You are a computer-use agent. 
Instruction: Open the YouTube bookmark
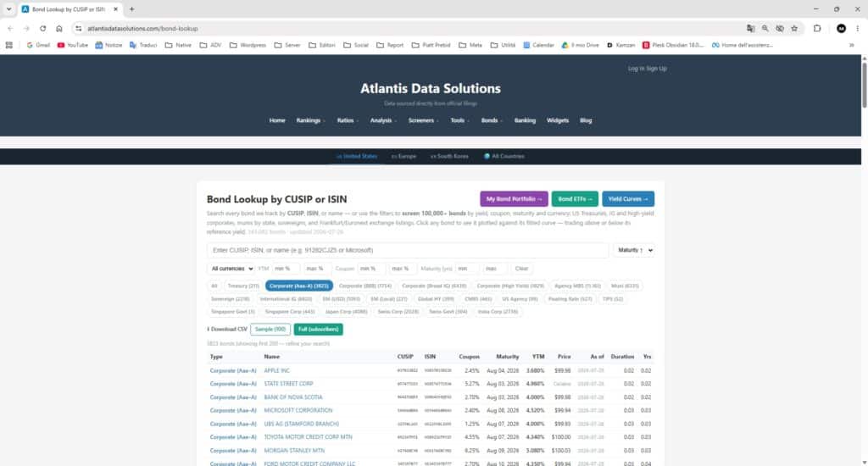[x=73, y=45]
